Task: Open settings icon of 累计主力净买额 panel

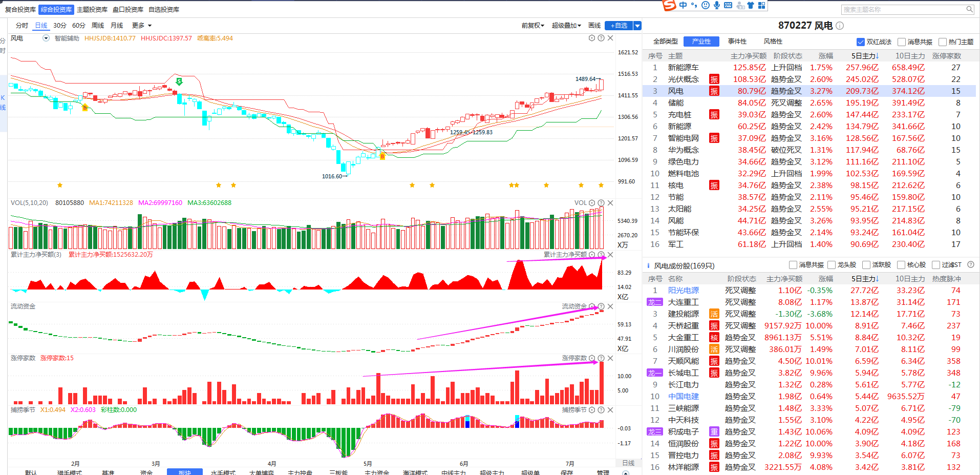Action: coord(592,255)
